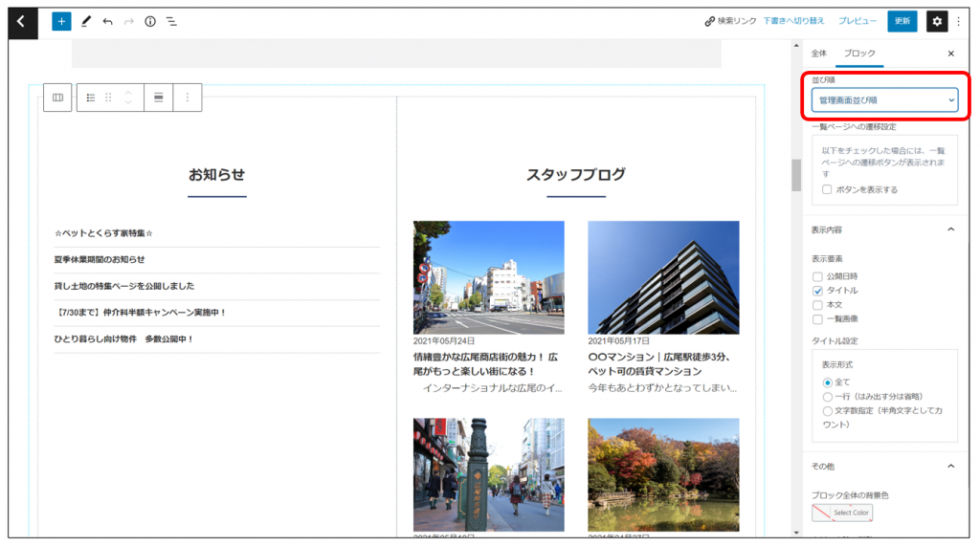Click the 更新 update button
Image resolution: width=980 pixels, height=546 pixels.
coord(902,21)
